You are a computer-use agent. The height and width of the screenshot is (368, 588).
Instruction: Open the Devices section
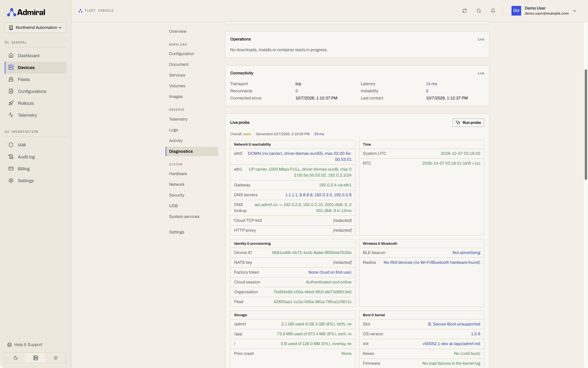[36, 68]
